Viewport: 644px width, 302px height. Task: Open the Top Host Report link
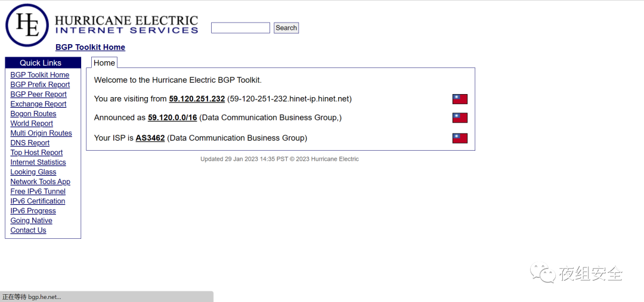36,152
